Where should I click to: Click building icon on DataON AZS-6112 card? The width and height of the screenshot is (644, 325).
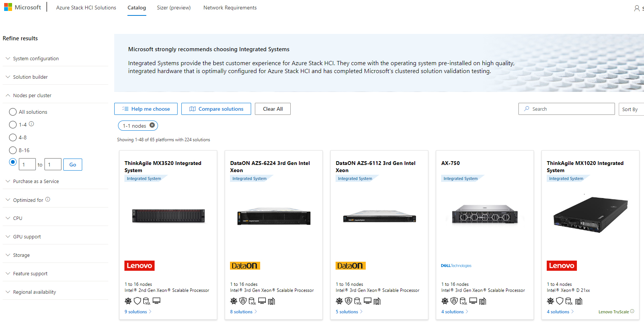377,301
